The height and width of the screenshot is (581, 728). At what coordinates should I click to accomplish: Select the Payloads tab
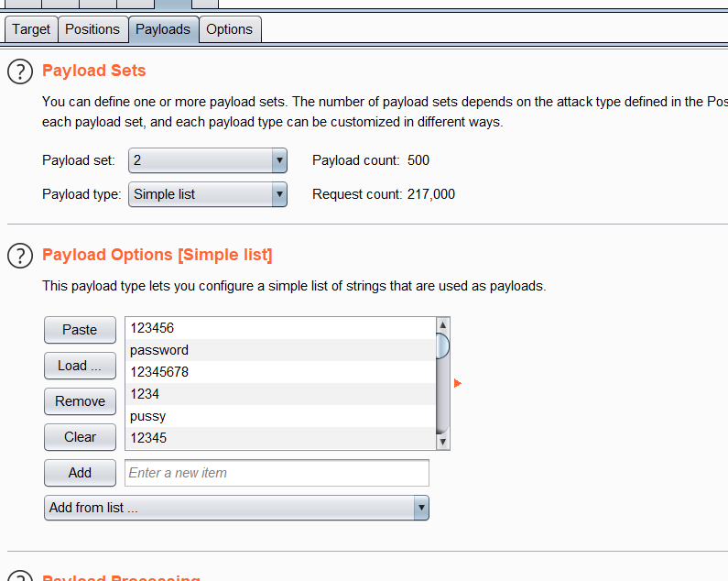(x=163, y=29)
